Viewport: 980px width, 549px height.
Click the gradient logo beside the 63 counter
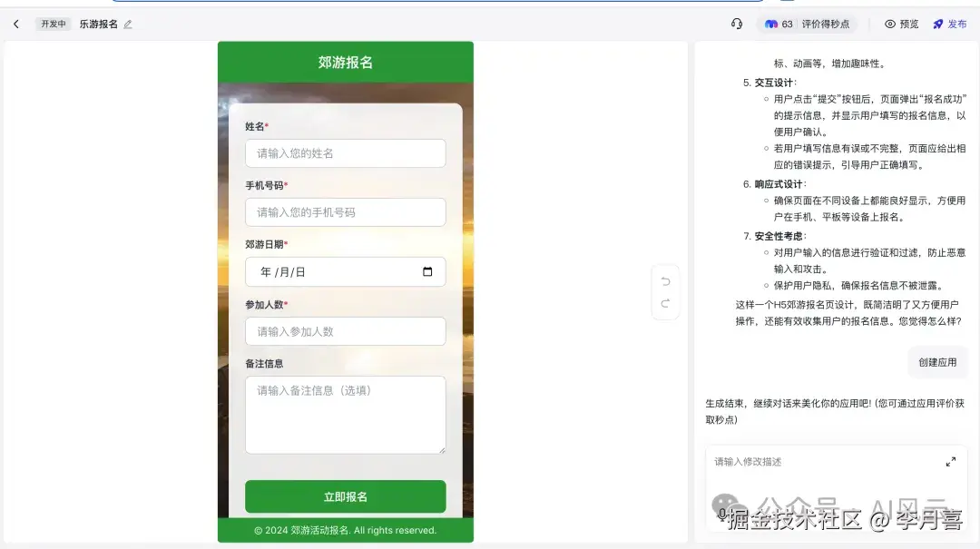click(772, 25)
